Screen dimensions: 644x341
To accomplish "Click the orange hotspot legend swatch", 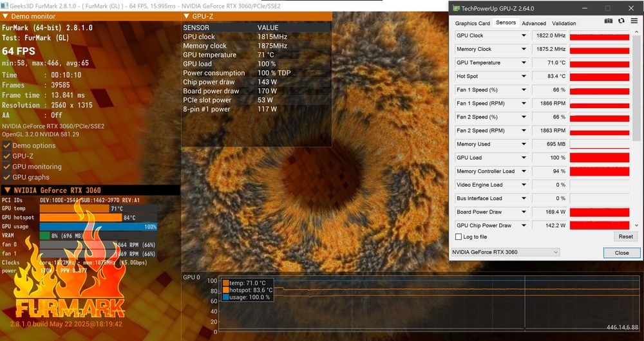I will [225, 290].
